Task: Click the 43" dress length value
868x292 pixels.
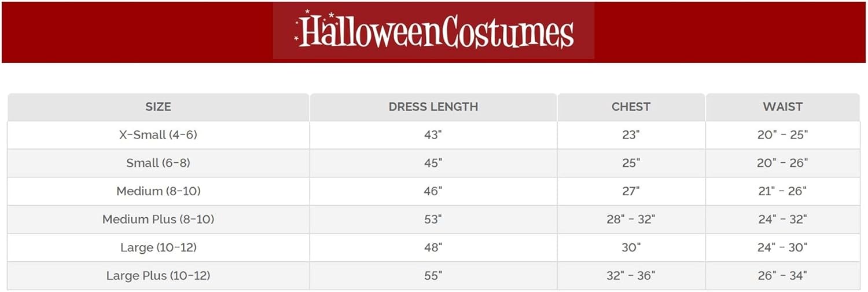Action: 433,135
